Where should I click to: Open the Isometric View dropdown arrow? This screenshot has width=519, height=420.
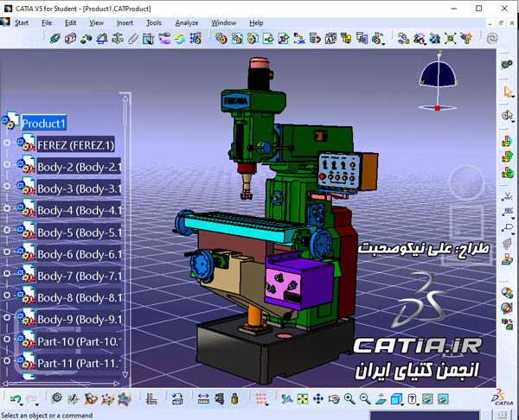click(x=402, y=404)
